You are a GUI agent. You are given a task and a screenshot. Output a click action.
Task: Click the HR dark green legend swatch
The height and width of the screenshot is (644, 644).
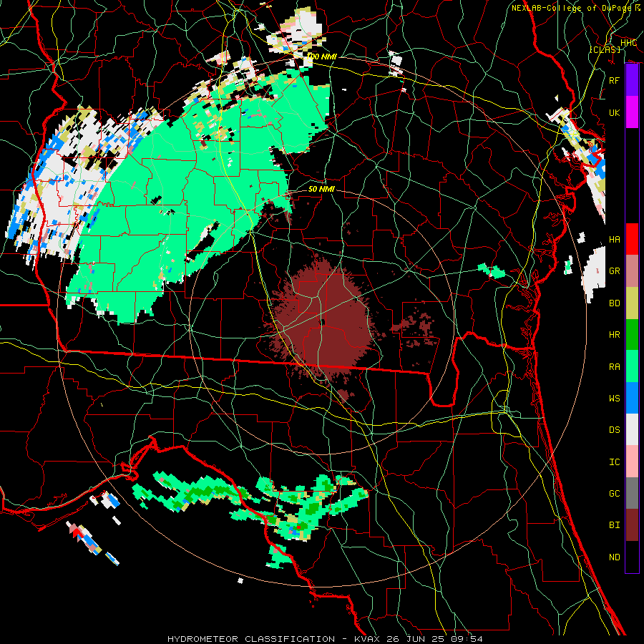point(632,335)
